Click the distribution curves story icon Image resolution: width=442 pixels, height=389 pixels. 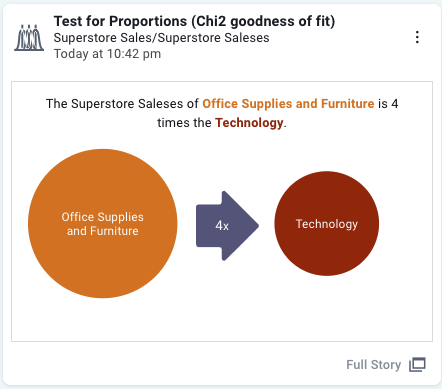click(29, 38)
